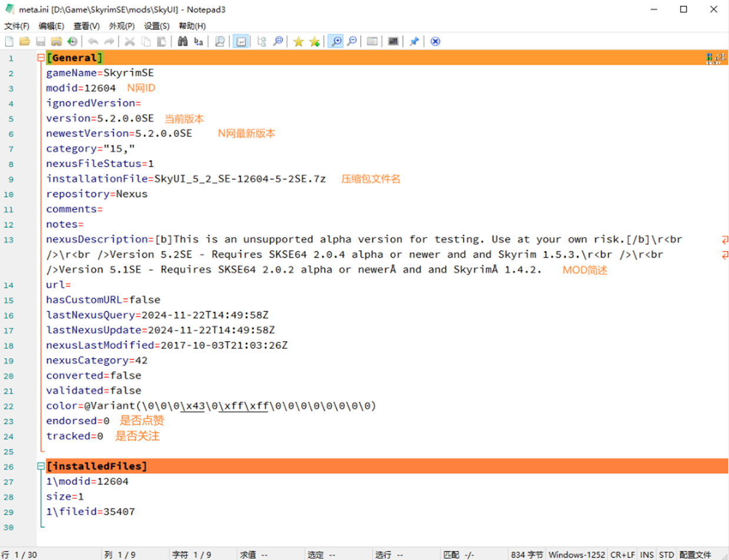Click the [installedFiles] section header
Image resolution: width=729 pixels, height=560 pixels.
(97, 466)
